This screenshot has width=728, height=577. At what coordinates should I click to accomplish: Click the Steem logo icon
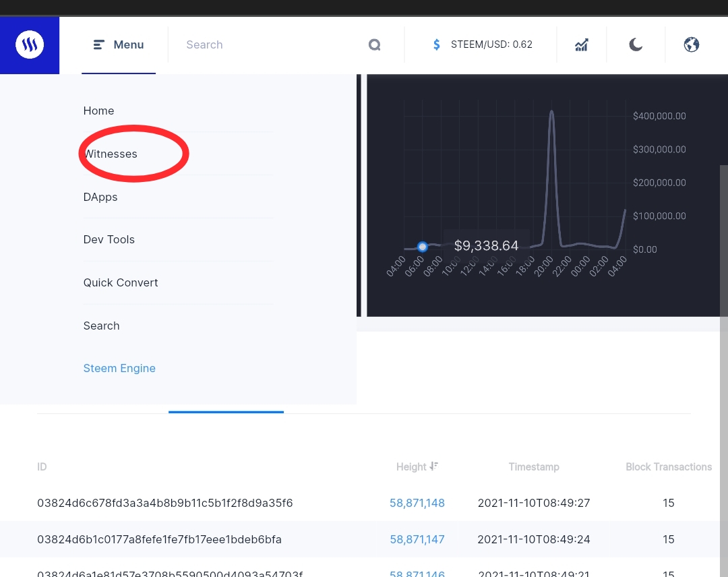(x=30, y=45)
